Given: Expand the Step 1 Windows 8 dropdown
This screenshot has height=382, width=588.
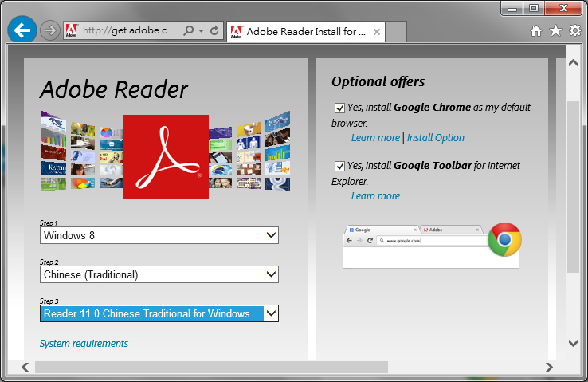Looking at the screenshot, I should [159, 235].
